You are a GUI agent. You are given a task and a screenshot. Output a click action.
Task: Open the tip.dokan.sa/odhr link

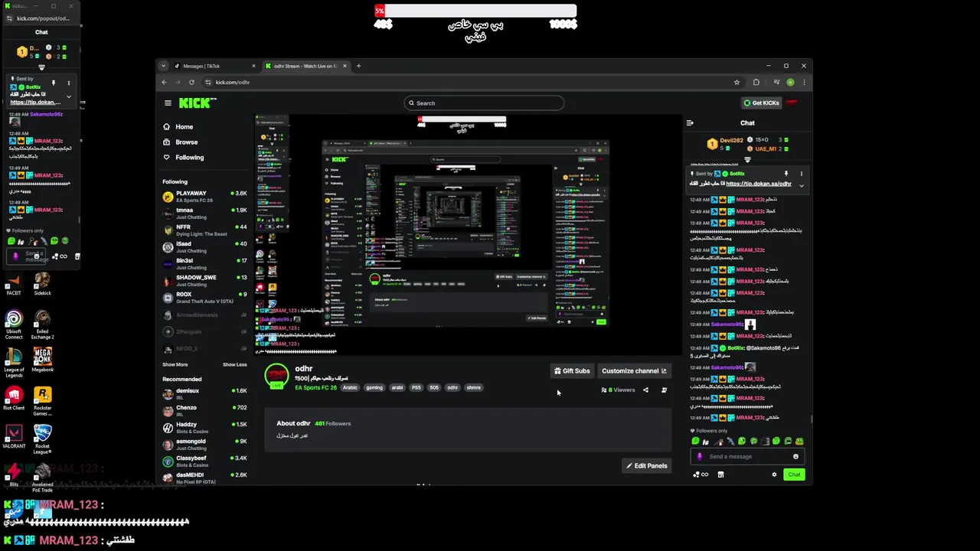pyautogui.click(x=758, y=184)
